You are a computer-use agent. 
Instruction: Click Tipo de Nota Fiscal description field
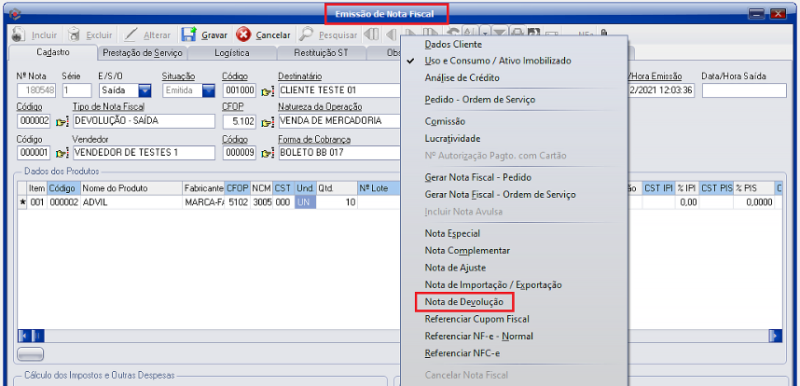(144, 121)
